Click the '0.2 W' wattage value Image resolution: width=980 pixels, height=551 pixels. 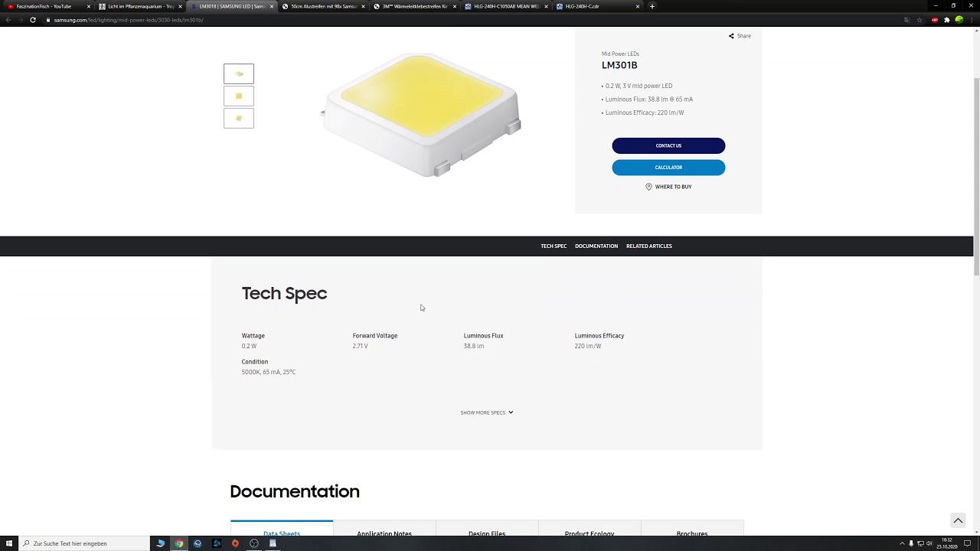pyautogui.click(x=249, y=346)
